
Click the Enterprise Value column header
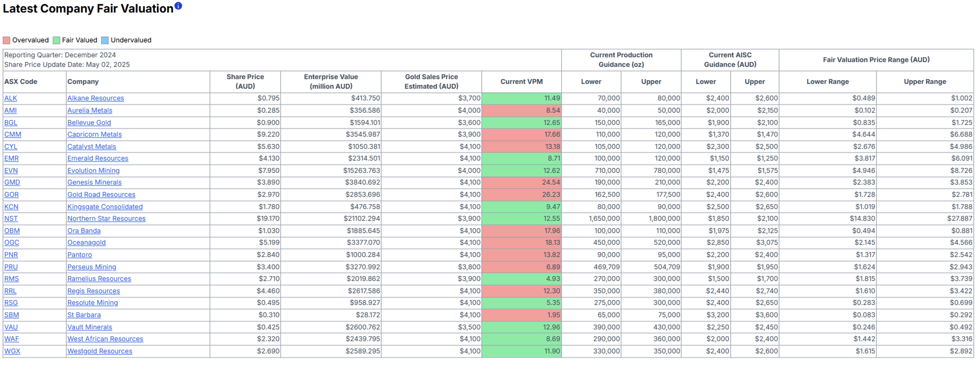tap(331, 82)
